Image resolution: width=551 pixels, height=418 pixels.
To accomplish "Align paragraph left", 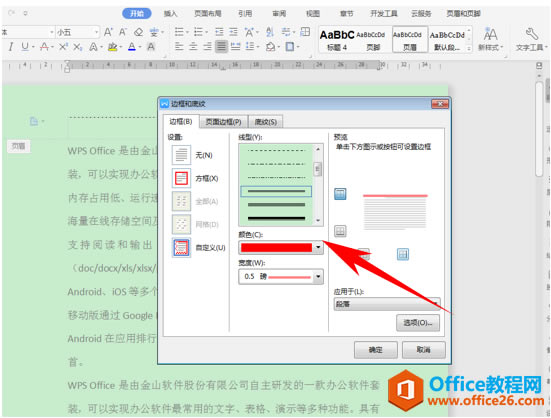I will pyautogui.click(x=179, y=47).
